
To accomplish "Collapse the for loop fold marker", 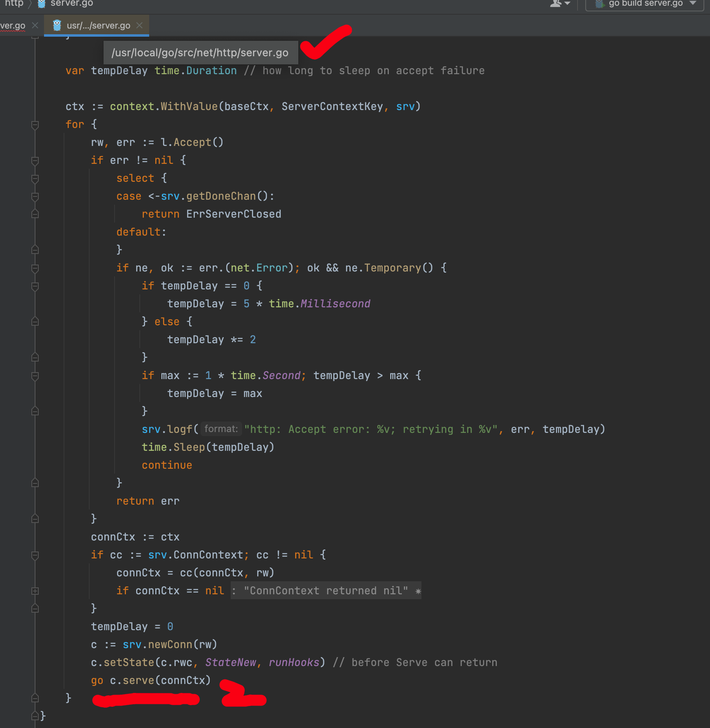I will point(35,125).
